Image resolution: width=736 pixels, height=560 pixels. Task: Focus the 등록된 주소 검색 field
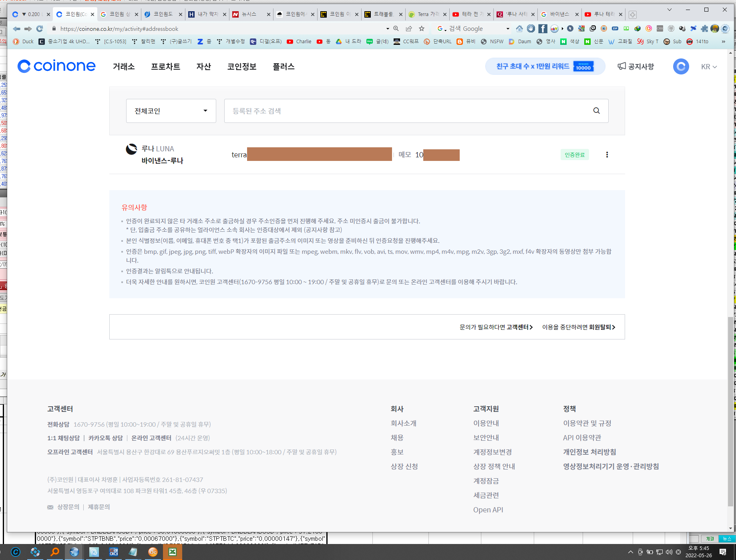point(408,111)
